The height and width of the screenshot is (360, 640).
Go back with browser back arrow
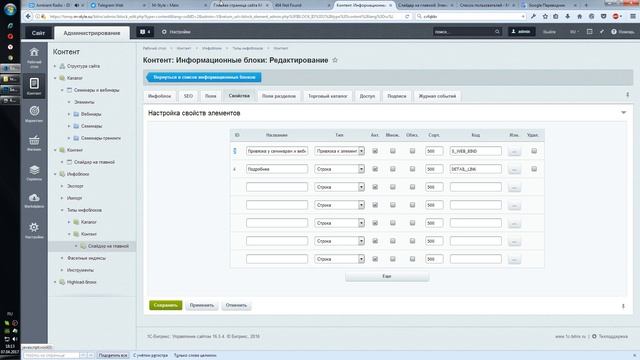[x=28, y=16]
